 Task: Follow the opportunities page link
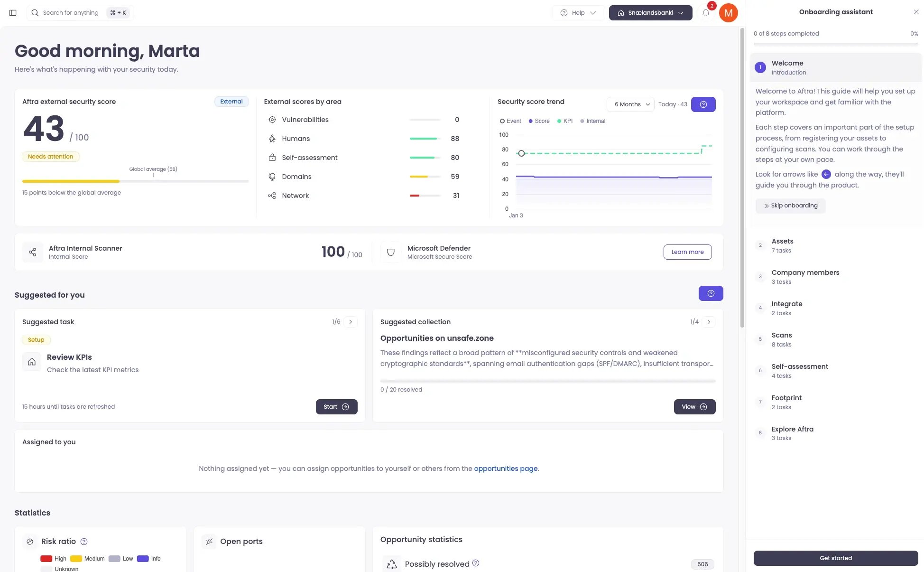click(x=506, y=469)
